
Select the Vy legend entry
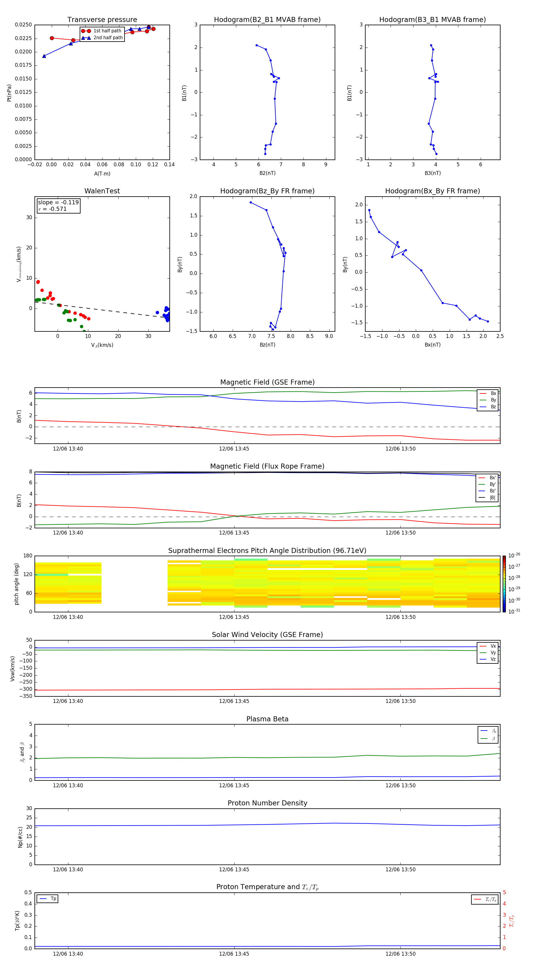pos(488,652)
